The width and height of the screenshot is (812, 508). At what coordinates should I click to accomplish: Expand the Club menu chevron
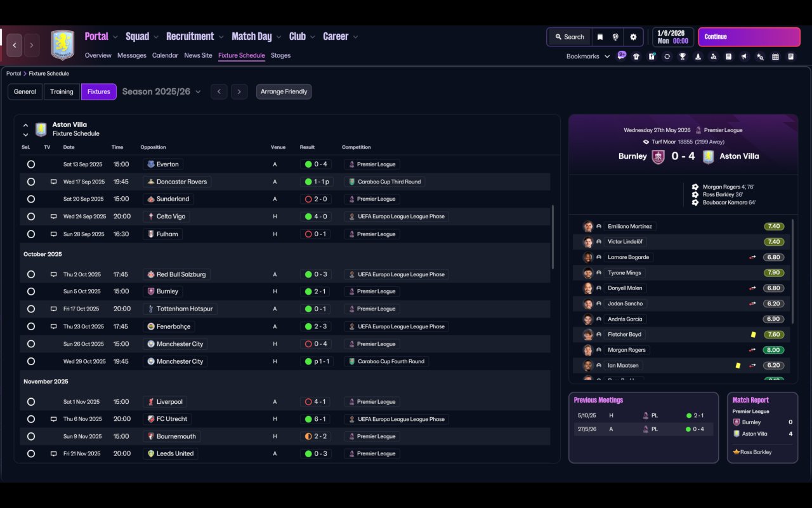[x=313, y=37]
